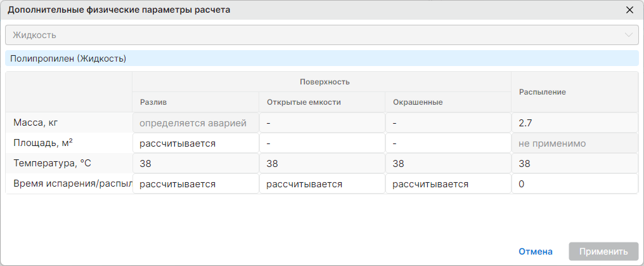The image size is (644, 266).
Task: Click the 'не применимо' Площадь field
Action: click(574, 143)
